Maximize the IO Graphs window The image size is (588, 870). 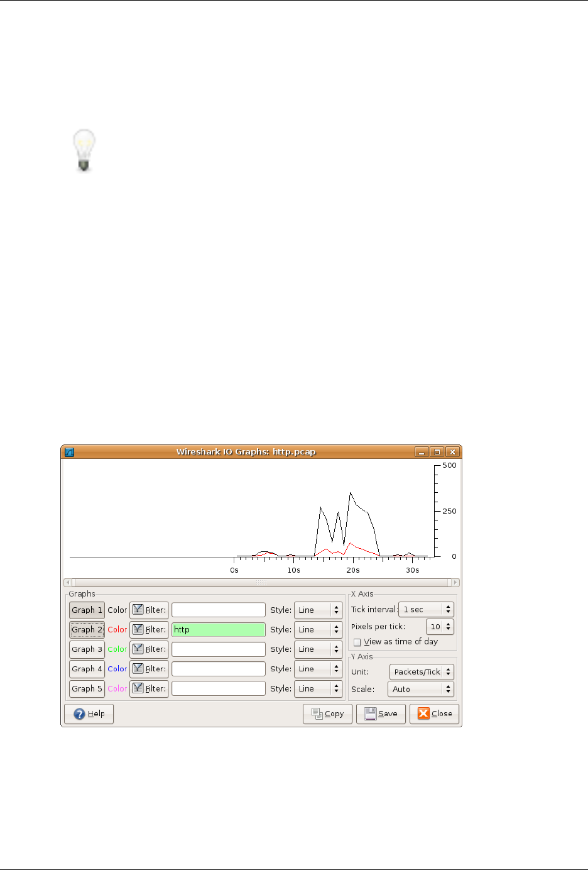tap(437, 452)
